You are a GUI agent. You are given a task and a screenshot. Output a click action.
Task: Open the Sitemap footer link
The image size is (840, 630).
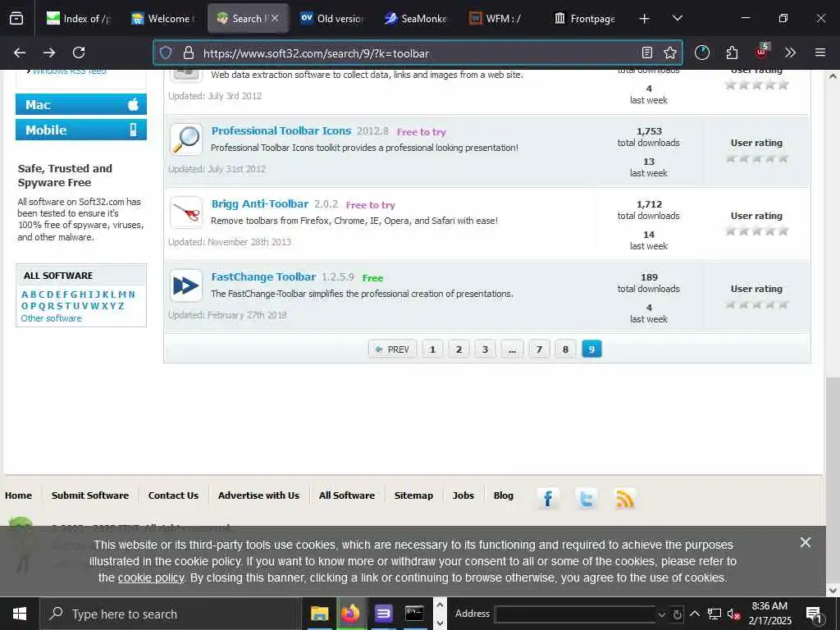[x=413, y=495]
